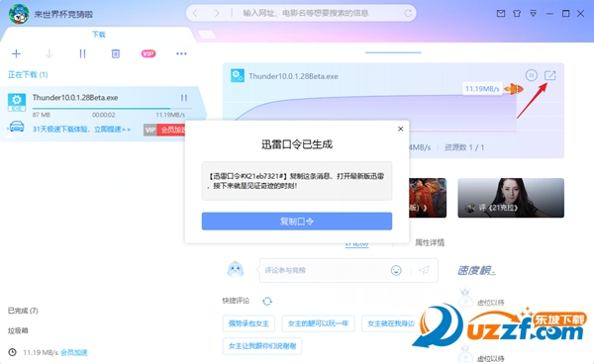This screenshot has width=594, height=364.
Task: Click the new download plus icon
Action: click(16, 53)
